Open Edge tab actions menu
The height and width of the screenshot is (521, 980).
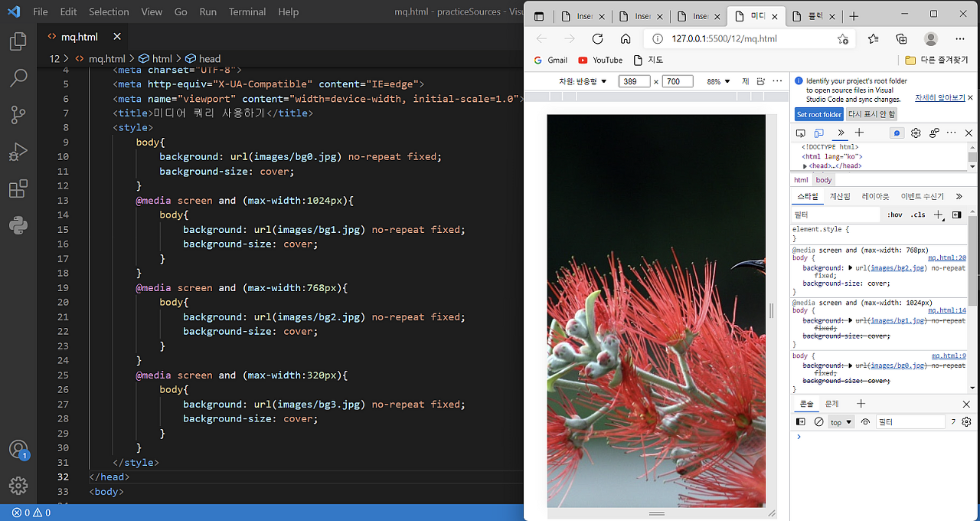pyautogui.click(x=539, y=17)
